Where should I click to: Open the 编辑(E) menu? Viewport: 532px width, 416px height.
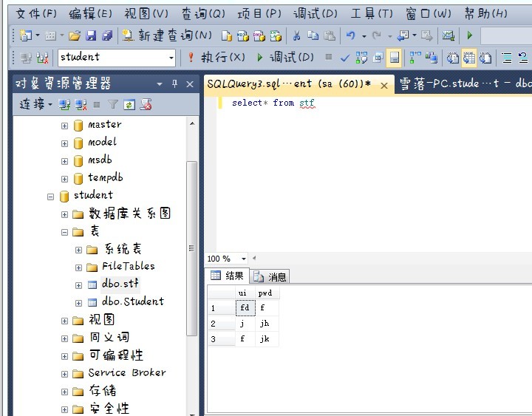pos(90,14)
